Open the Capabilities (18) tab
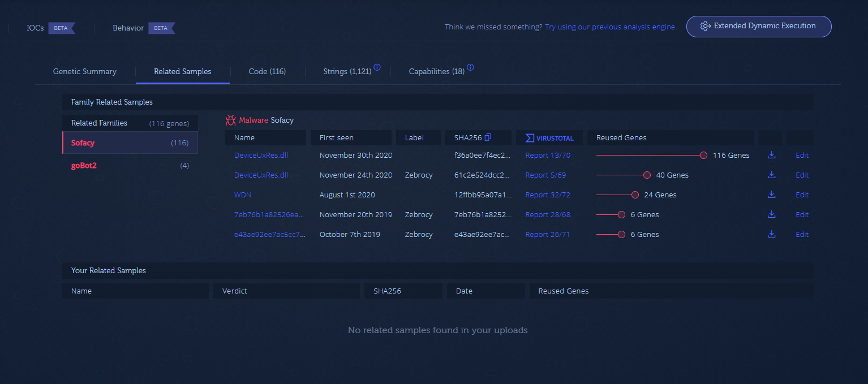868x384 pixels. point(436,72)
